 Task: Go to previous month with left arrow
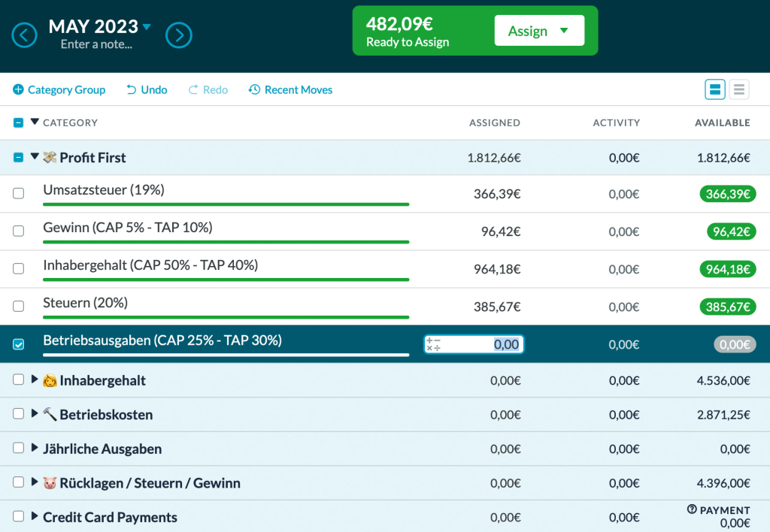pos(25,35)
